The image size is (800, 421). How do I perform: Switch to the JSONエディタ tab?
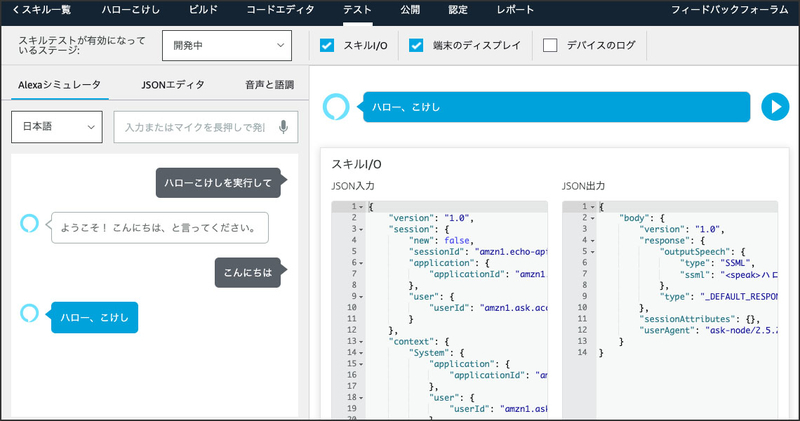pos(173,85)
